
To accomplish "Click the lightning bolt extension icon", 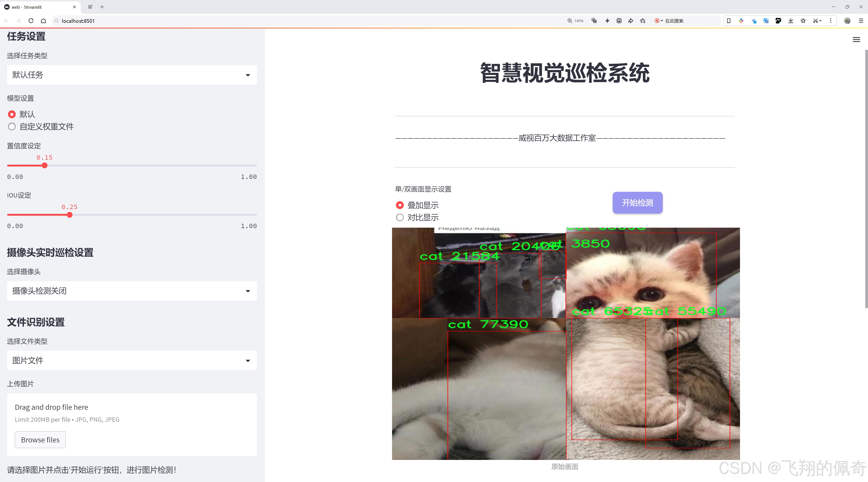I will click(607, 20).
